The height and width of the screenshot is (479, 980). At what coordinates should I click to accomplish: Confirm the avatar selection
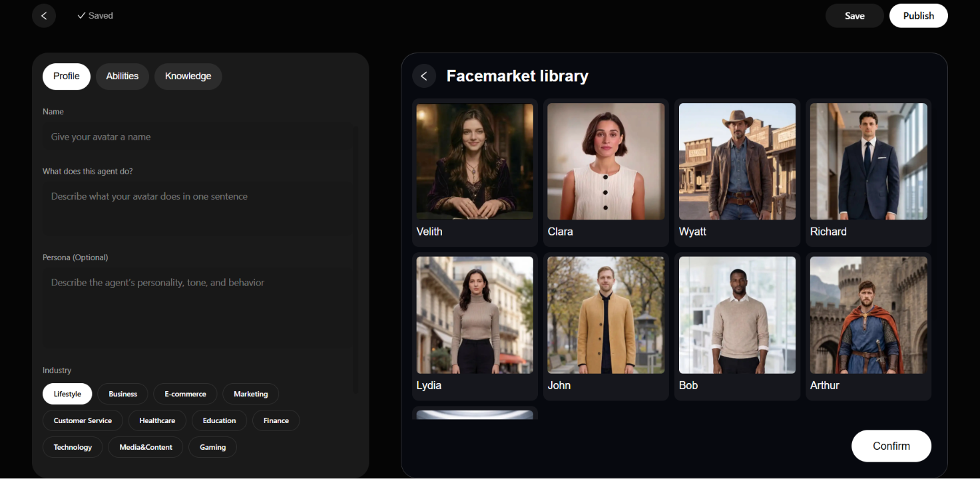891,446
